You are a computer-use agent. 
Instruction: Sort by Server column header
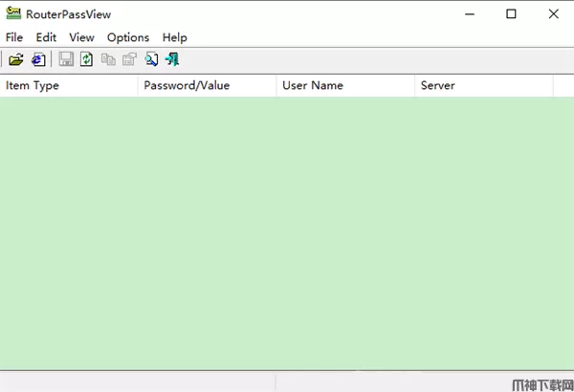(x=484, y=86)
